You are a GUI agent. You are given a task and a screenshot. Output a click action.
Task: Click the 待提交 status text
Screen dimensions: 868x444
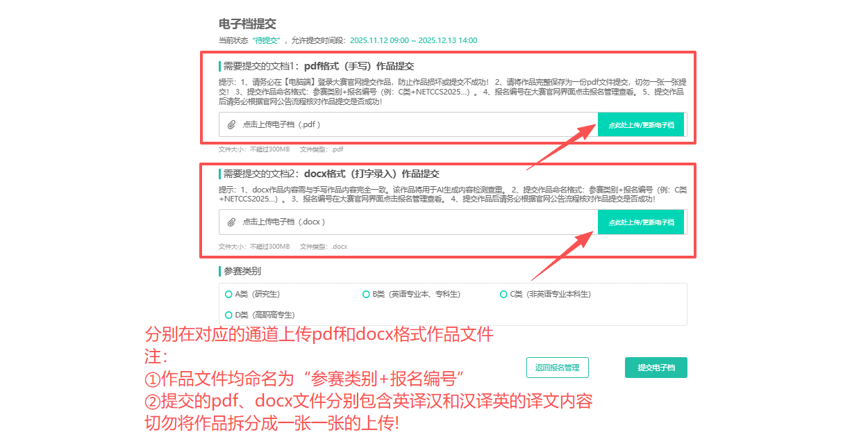pos(266,41)
